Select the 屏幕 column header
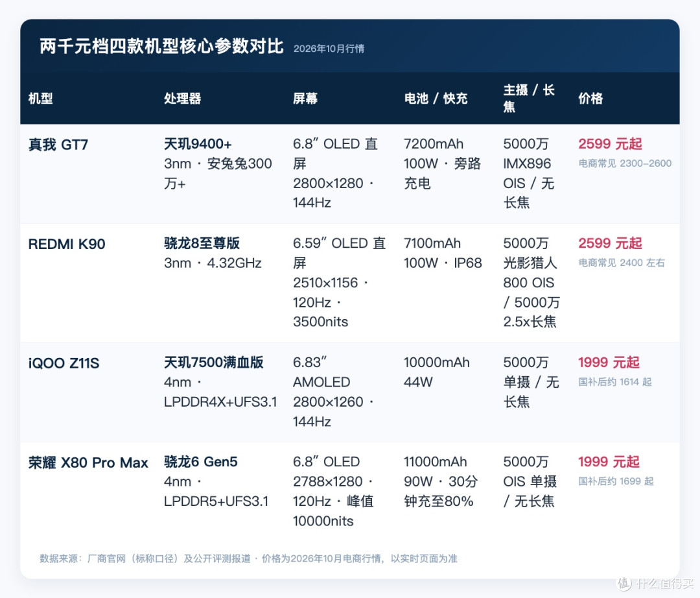This screenshot has height=598, width=700. point(305,98)
